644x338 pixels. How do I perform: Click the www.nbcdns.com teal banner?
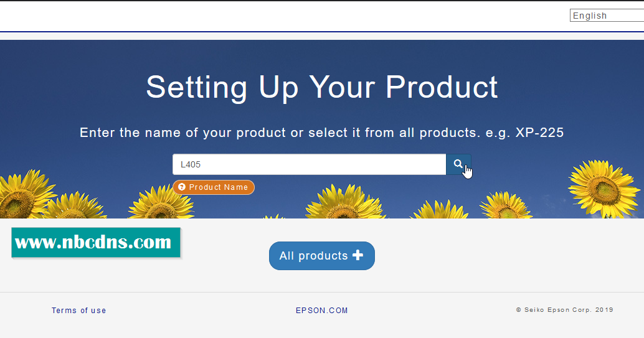[95, 242]
